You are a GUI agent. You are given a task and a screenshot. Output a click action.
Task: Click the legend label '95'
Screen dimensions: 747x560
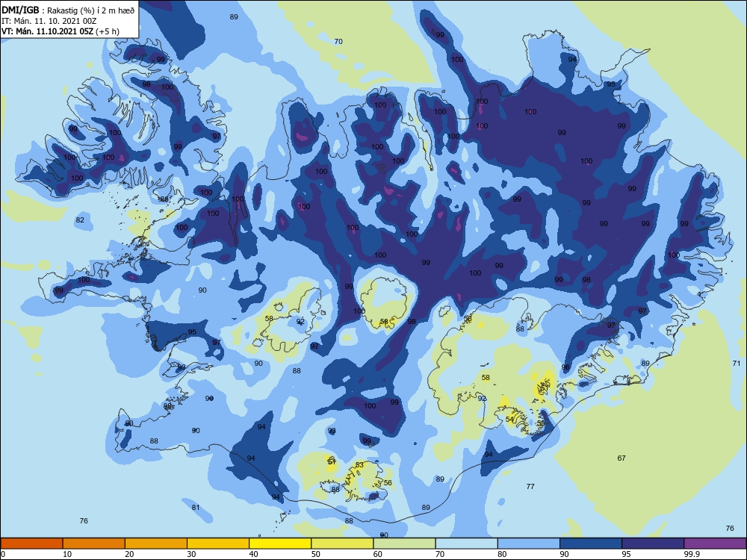[626, 554]
